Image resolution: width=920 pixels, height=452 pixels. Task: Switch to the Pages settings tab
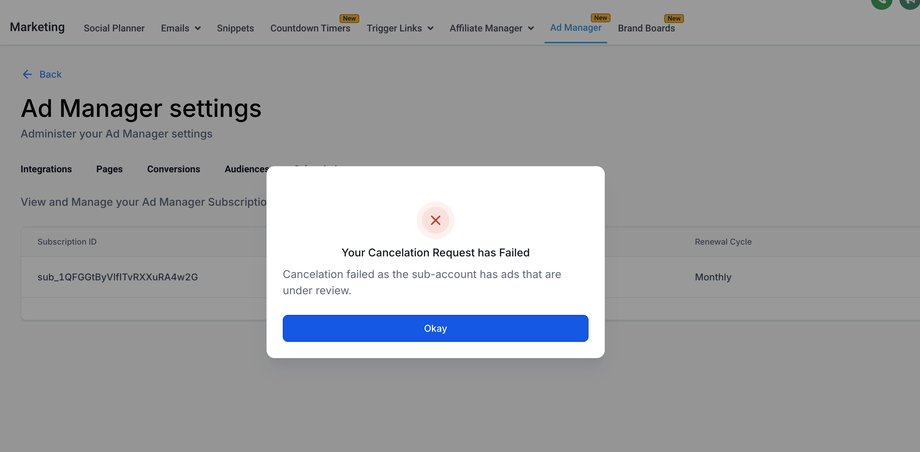point(109,169)
